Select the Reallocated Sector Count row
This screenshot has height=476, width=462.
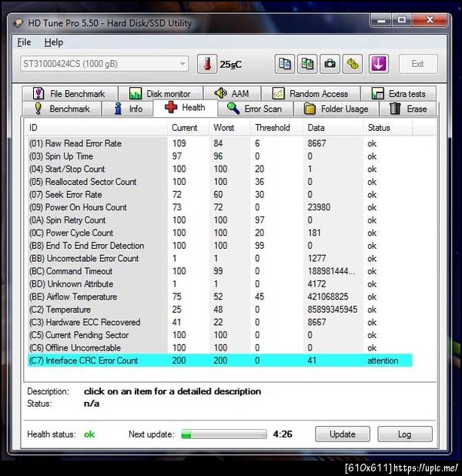click(x=219, y=182)
